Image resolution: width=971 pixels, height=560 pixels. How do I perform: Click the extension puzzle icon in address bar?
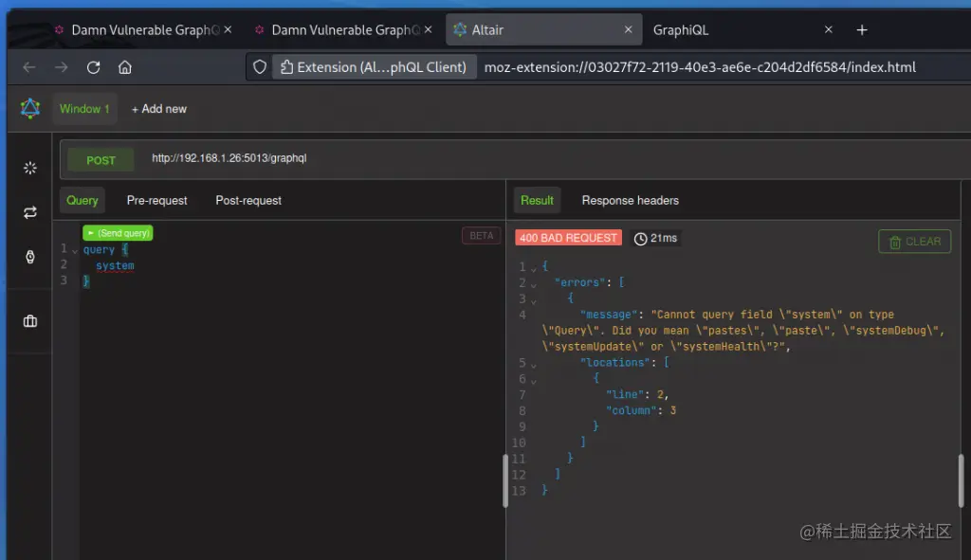coord(286,67)
